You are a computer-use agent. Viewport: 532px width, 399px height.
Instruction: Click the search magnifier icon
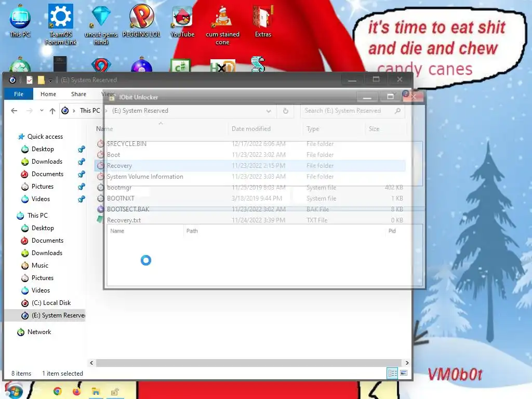[x=397, y=111]
